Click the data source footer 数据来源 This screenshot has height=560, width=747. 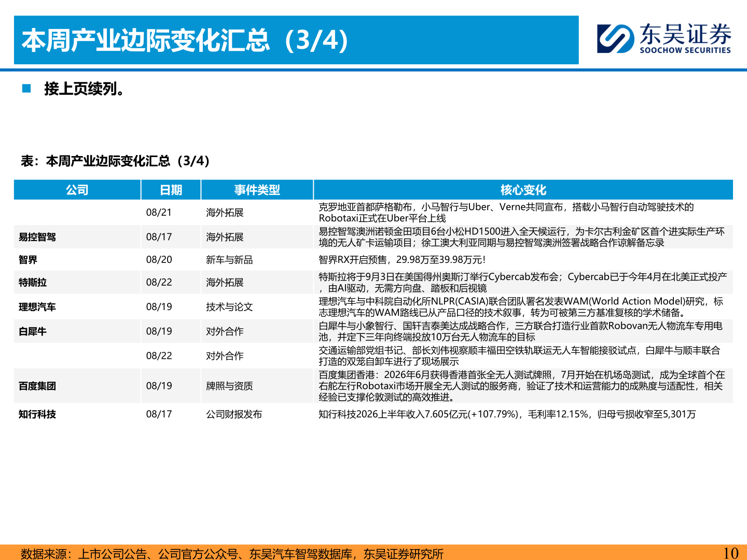[x=232, y=554]
